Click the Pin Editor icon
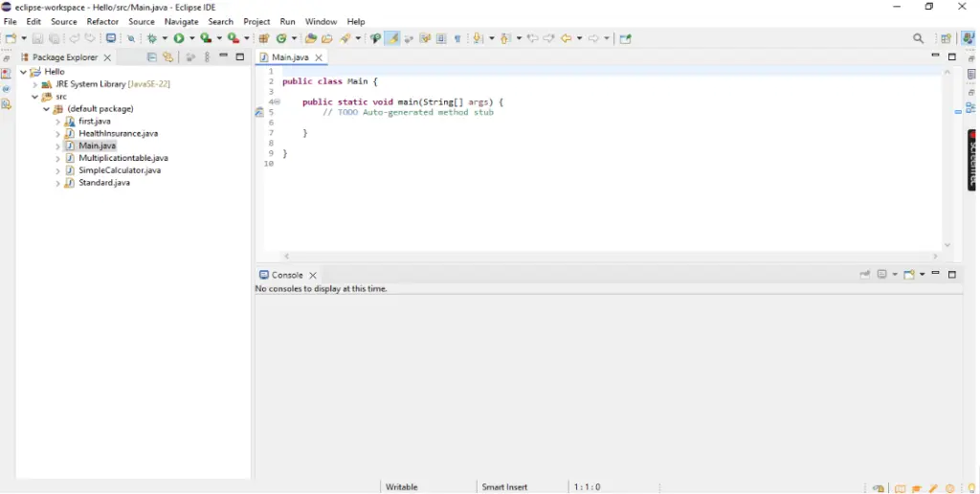980x494 pixels. (x=626, y=38)
